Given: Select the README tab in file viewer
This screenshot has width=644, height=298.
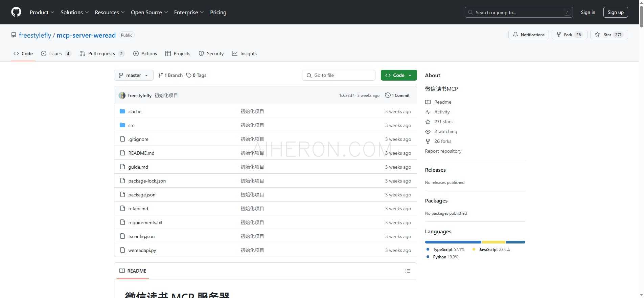Looking at the screenshot, I should pos(133,271).
